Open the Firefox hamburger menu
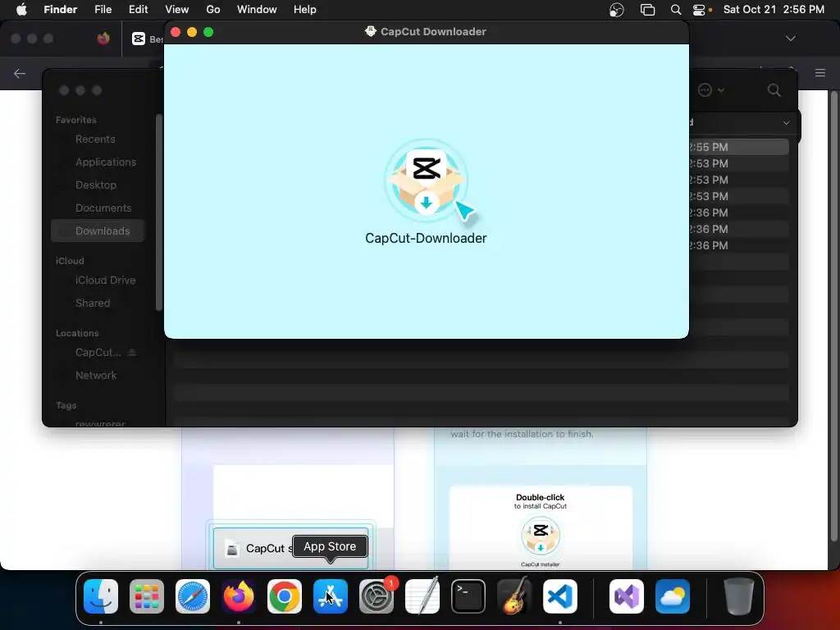840x630 pixels. point(820,73)
